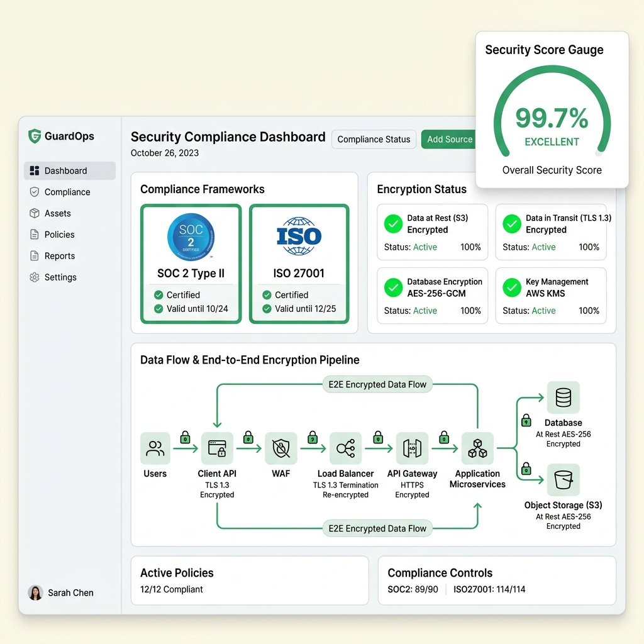644x644 pixels.
Task: Click the Valid until 12/25 check mark
Action: [267, 309]
